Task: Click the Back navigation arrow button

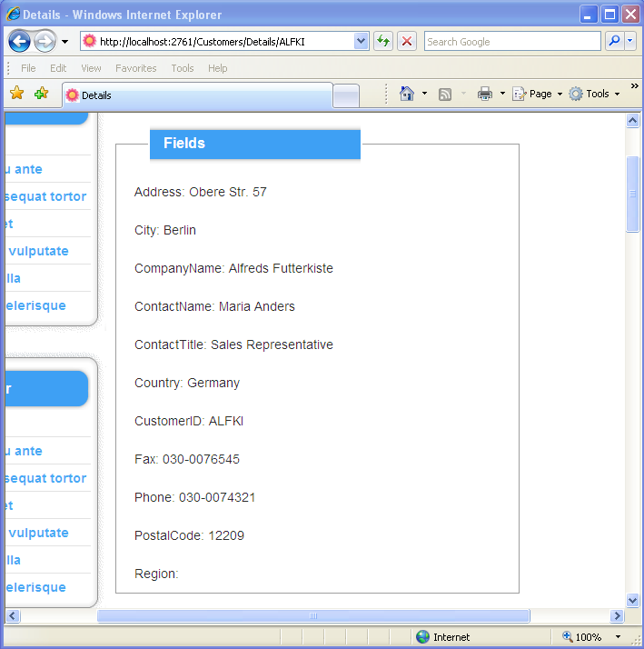Action: tap(19, 42)
